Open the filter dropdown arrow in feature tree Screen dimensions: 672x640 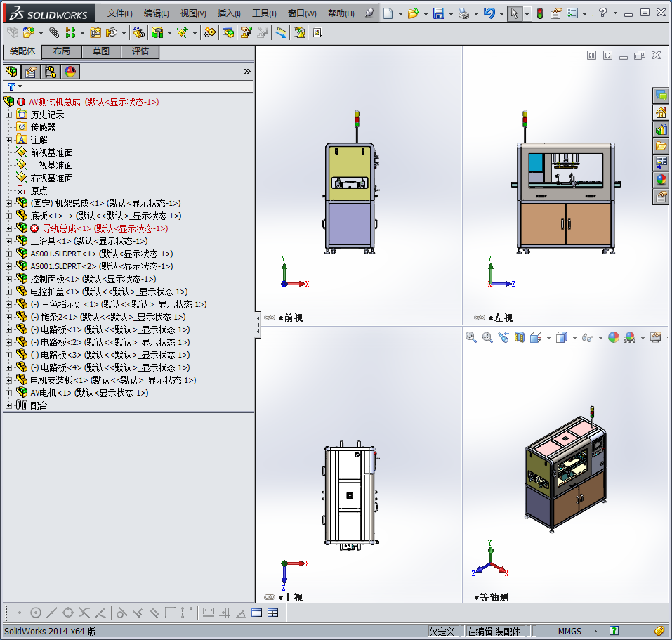20,86
